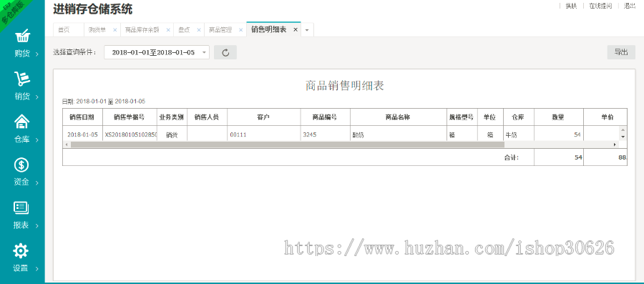644x284 pixels.
Task: Open the 资金 dollar icon in sidebar
Action: (x=21, y=165)
